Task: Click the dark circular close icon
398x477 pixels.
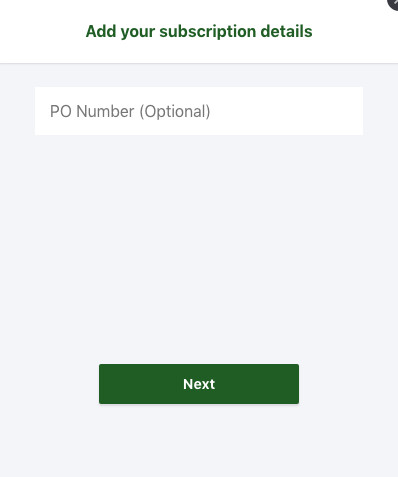Action: [394, 4]
